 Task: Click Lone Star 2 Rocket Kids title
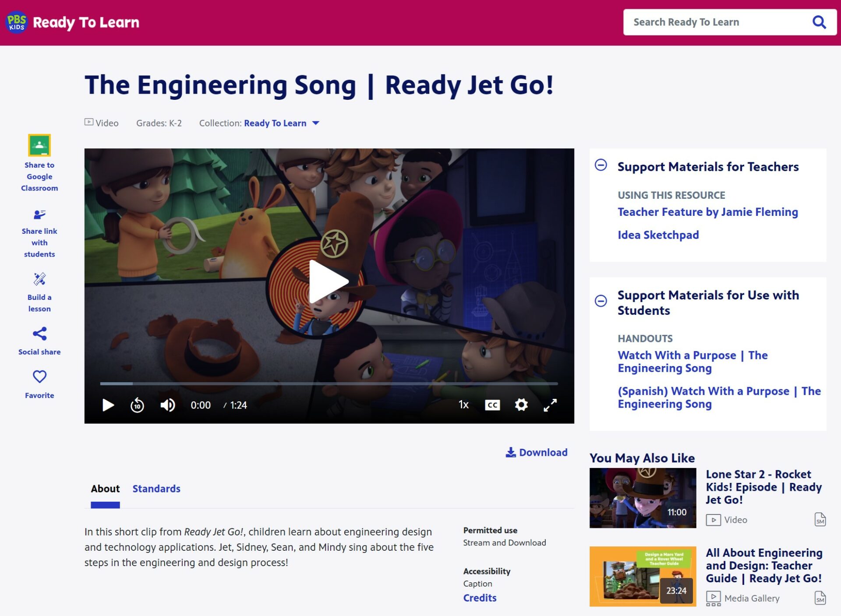pyautogui.click(x=763, y=487)
